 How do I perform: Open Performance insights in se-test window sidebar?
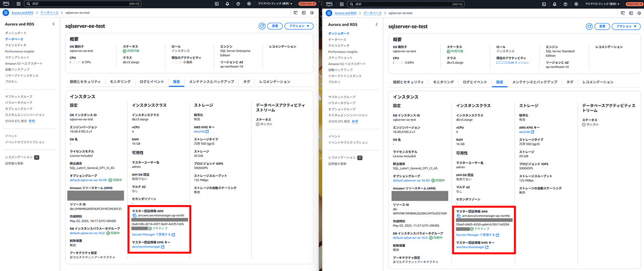(342, 51)
